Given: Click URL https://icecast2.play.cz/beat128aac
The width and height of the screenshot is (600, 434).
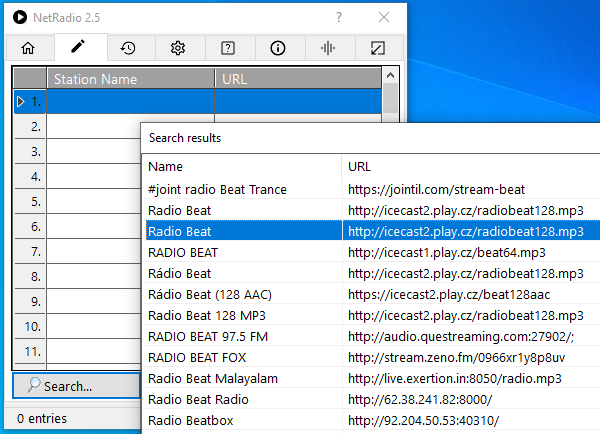Looking at the screenshot, I should [x=449, y=295].
